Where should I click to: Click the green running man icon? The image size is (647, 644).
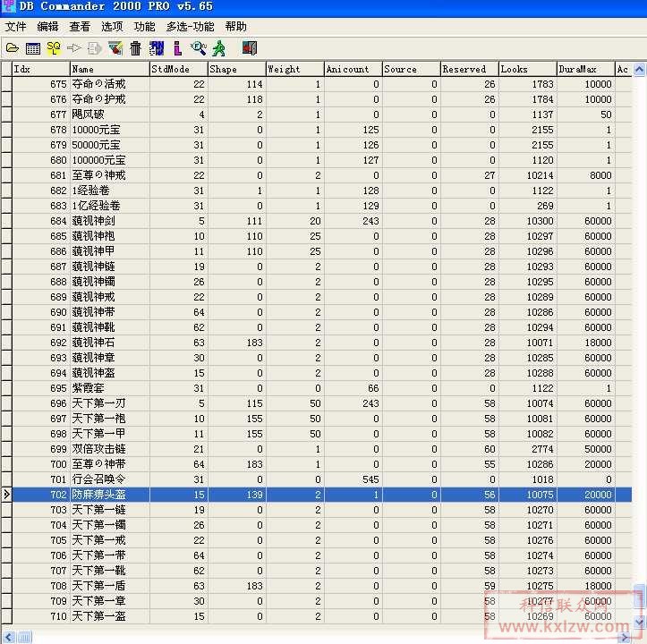click(218, 48)
